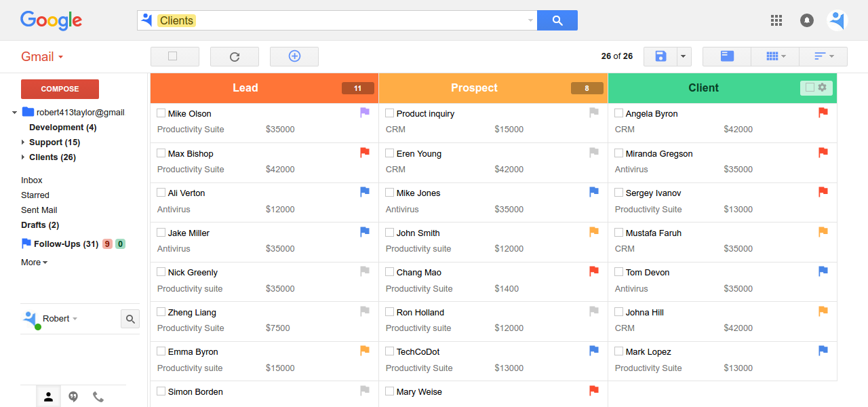Click the blue flag on Jake Miller
This screenshot has height=407, width=868.
365,232
